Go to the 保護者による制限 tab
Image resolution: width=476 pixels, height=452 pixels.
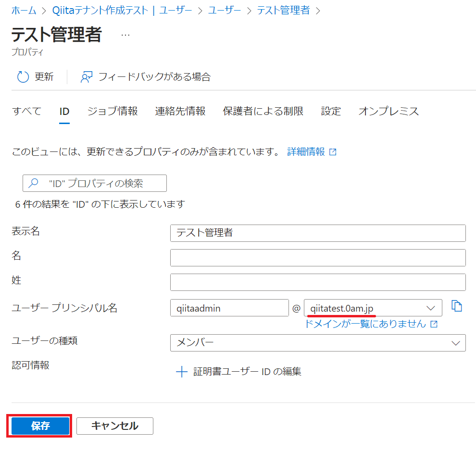[x=263, y=111]
